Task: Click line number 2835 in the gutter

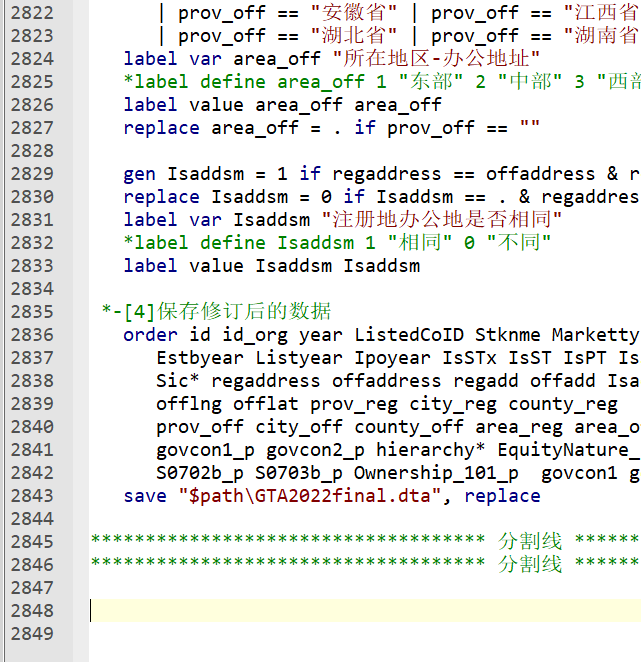Action: pos(33,312)
